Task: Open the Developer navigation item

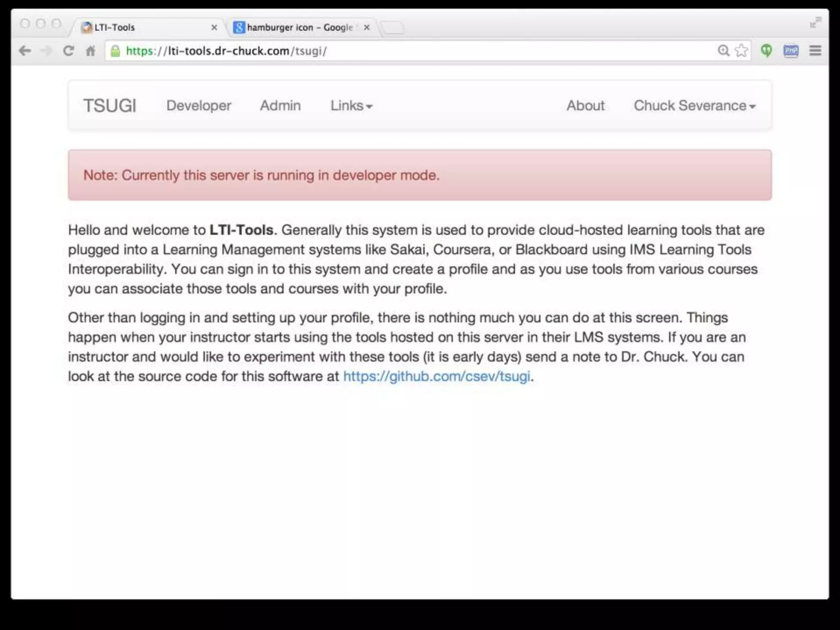Action: click(x=199, y=106)
